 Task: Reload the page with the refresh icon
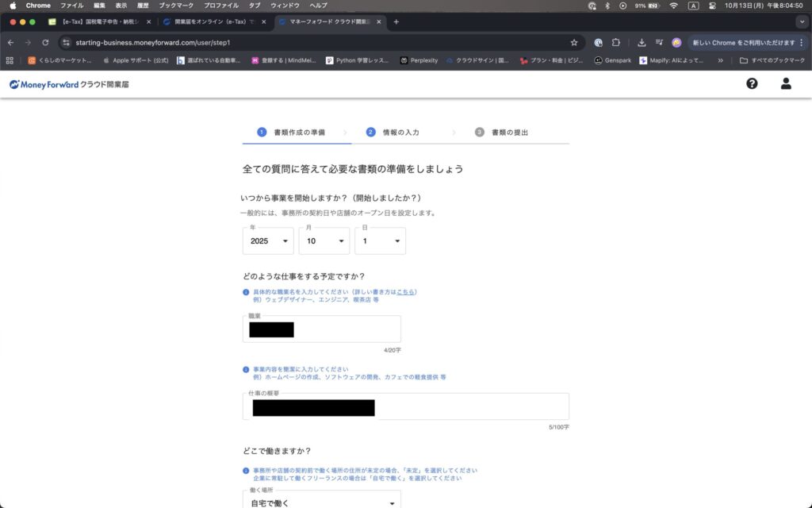pyautogui.click(x=45, y=43)
